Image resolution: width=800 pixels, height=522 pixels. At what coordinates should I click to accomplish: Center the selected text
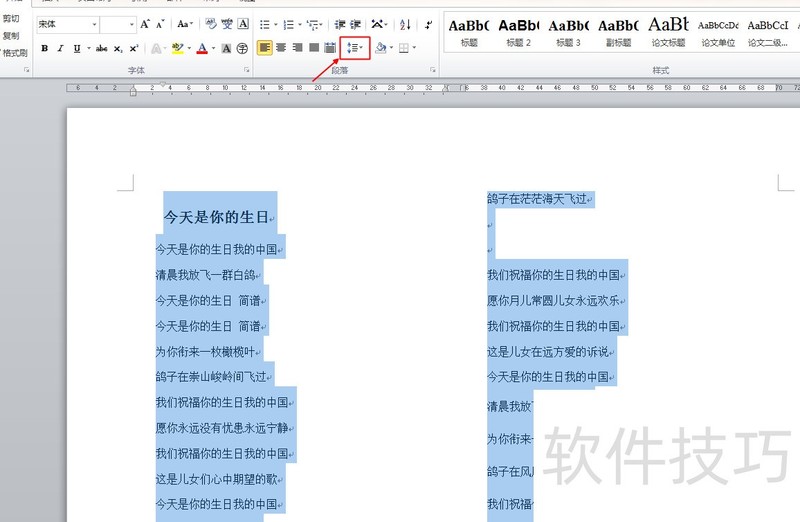tap(281, 48)
